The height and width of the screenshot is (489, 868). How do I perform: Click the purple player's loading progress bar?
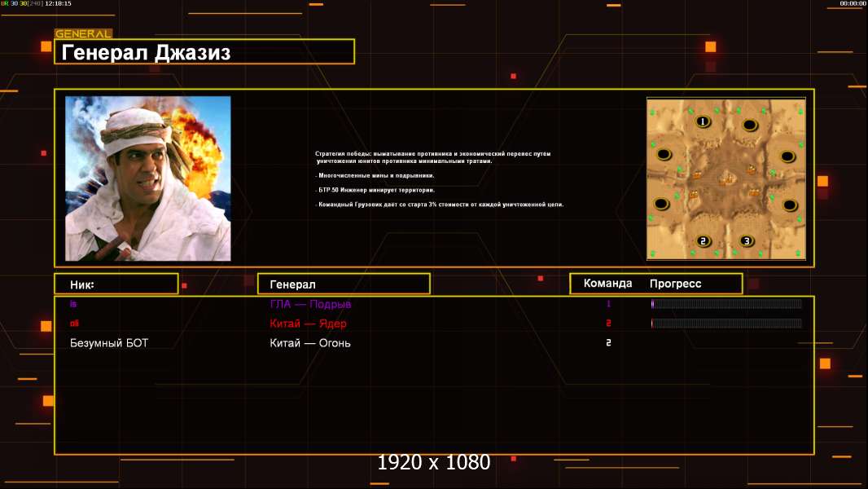[726, 303]
